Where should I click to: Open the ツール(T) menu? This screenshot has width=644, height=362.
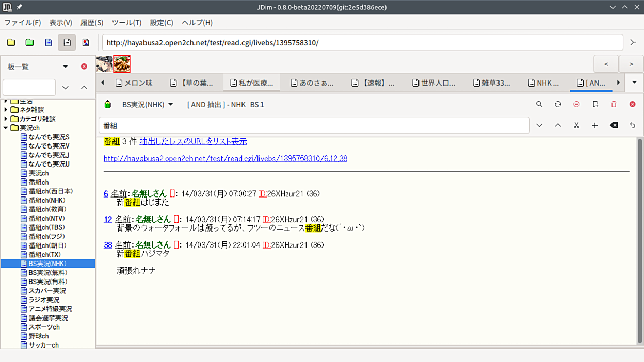(x=126, y=23)
